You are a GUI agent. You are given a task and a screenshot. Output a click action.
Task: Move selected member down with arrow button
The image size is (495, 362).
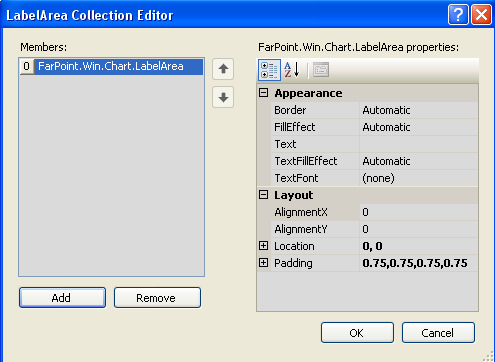[x=223, y=97]
